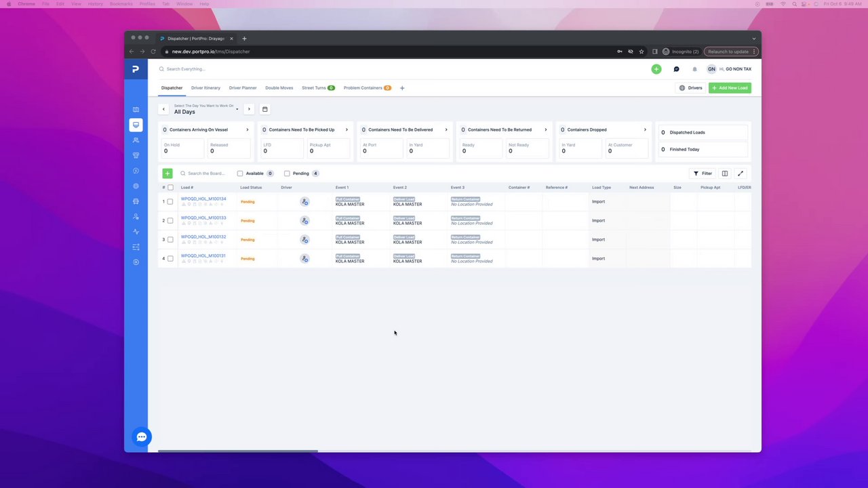Click the horizontal scrollbar at the bottom
The width and height of the screenshot is (868, 488).
(238, 451)
